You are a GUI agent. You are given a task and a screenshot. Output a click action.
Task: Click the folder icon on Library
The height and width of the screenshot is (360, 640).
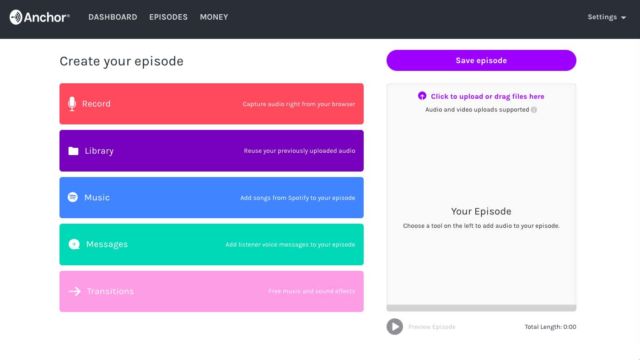click(73, 151)
